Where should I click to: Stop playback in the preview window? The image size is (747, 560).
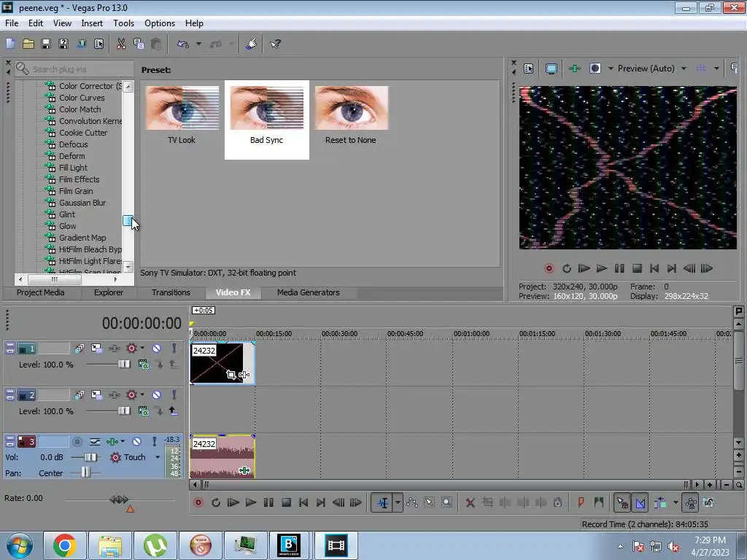[637, 268]
